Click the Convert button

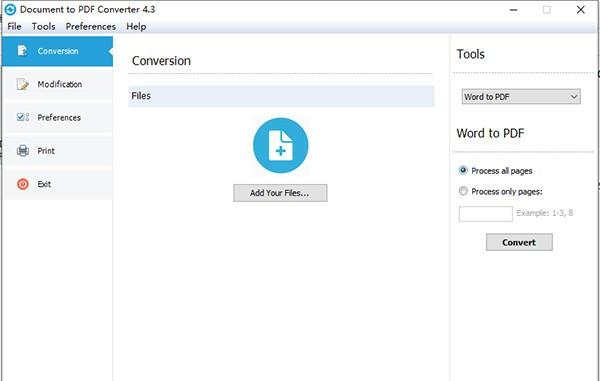click(519, 242)
